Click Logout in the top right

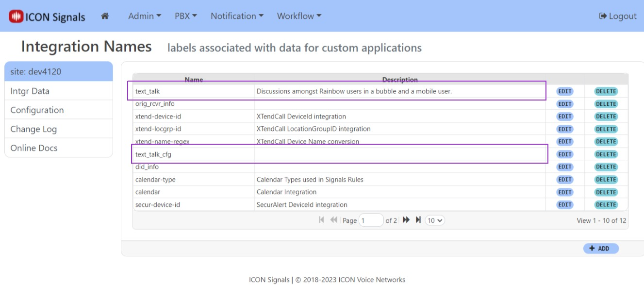pyautogui.click(x=618, y=16)
